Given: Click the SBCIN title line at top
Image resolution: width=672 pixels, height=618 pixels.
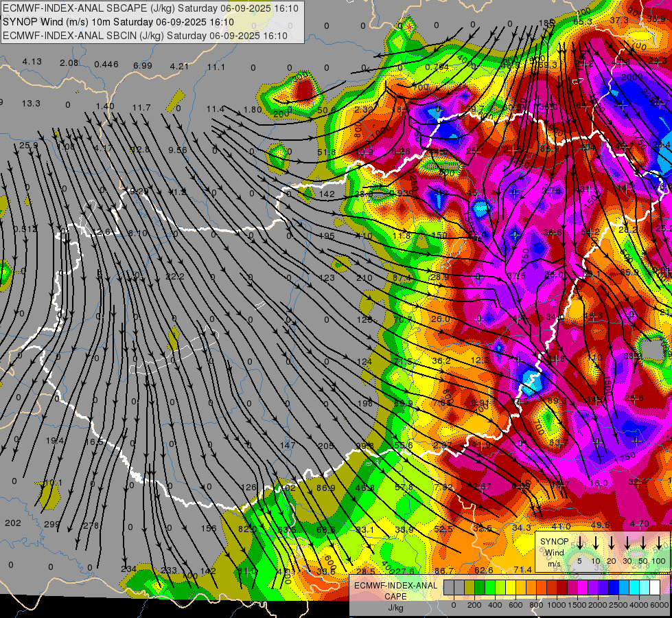Looking at the screenshot, I should point(145,36).
